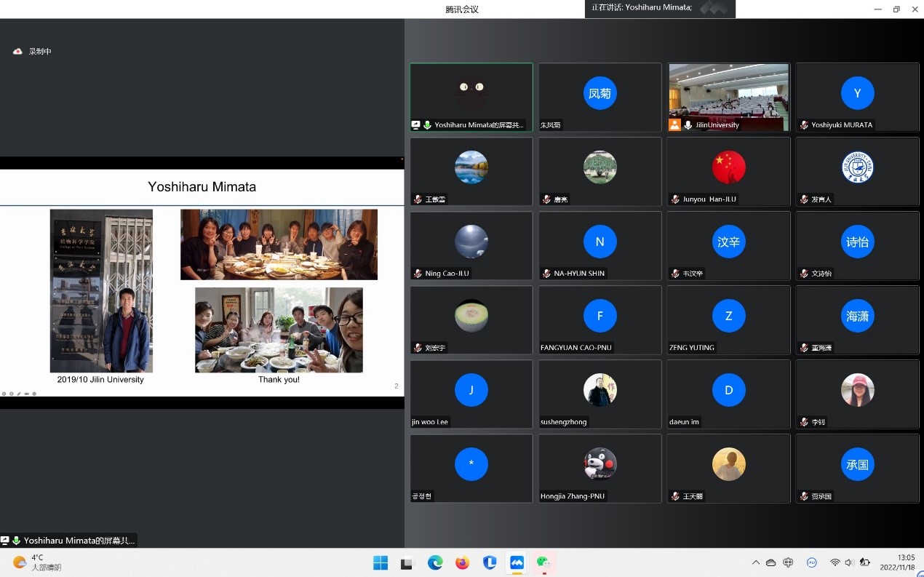924x577 pixels.
Task: Click the 4°C weather widget
Action: [x=36, y=562]
